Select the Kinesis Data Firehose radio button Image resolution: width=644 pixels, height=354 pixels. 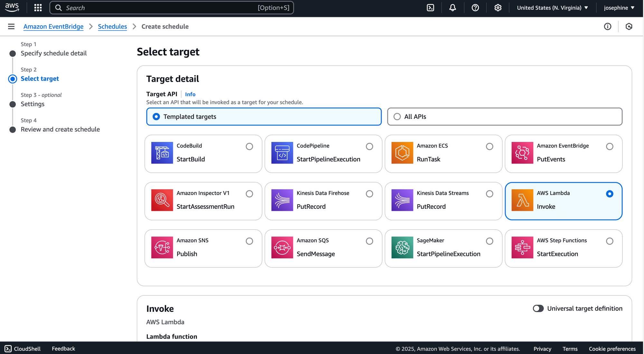pos(369,194)
